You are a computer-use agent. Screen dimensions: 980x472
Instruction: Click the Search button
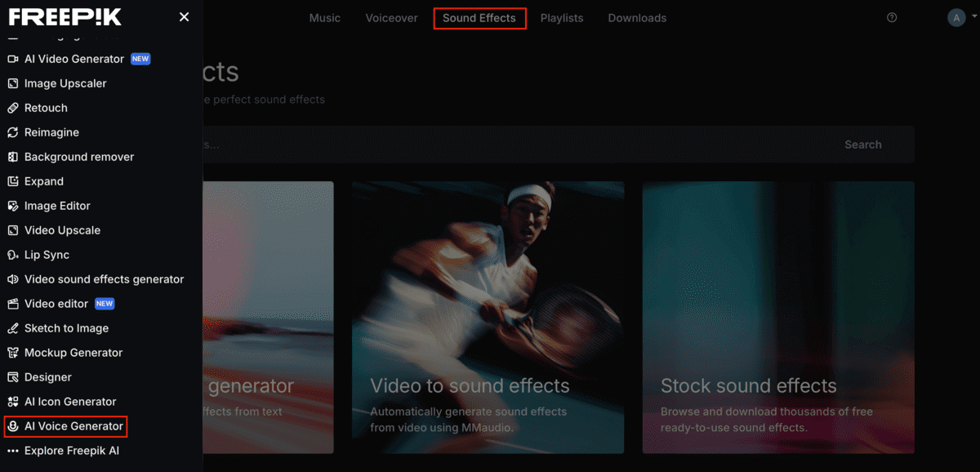[x=863, y=145]
